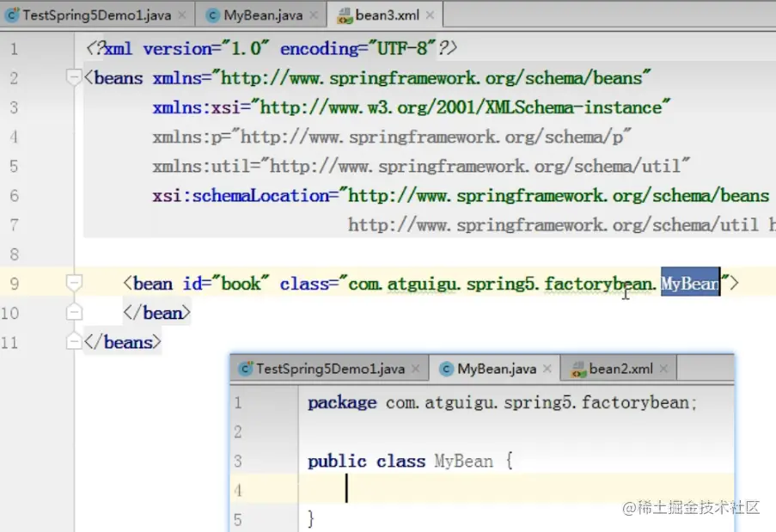
Task: Click the XML icon on the bean2.xml tab
Action: (x=577, y=370)
